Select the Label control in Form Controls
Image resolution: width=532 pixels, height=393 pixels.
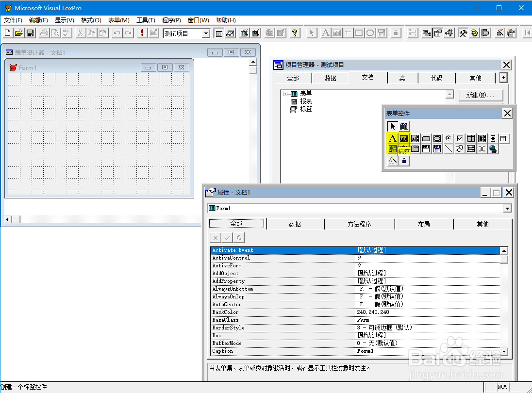[392, 139]
